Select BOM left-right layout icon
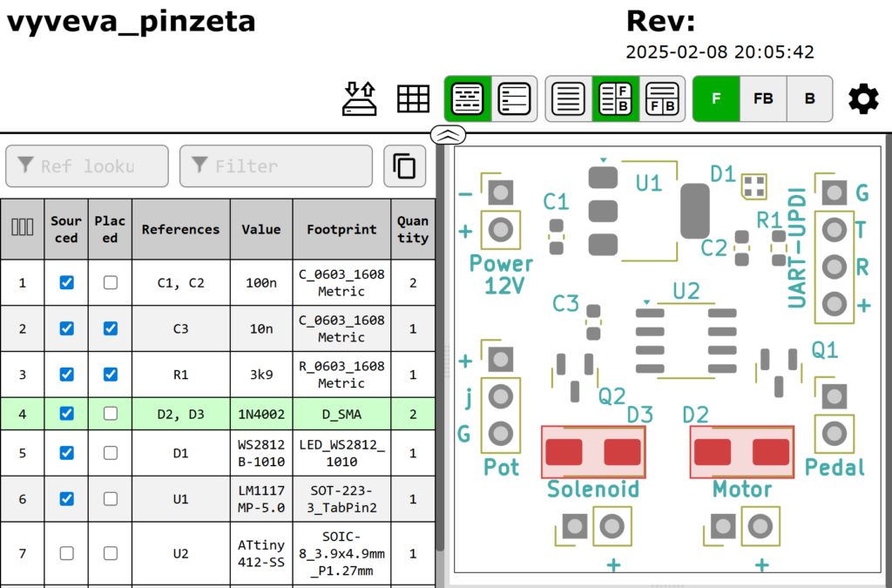The width and height of the screenshot is (892, 588). coord(663,98)
